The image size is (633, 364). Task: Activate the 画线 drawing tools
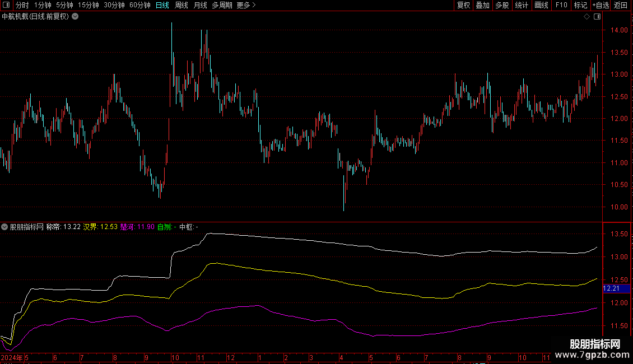tap(541, 5)
